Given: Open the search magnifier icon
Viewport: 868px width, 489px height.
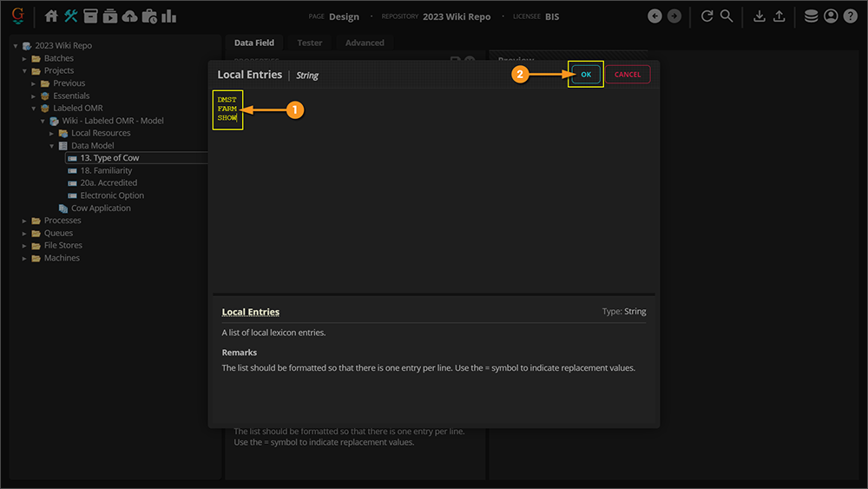Looking at the screenshot, I should pyautogui.click(x=727, y=17).
